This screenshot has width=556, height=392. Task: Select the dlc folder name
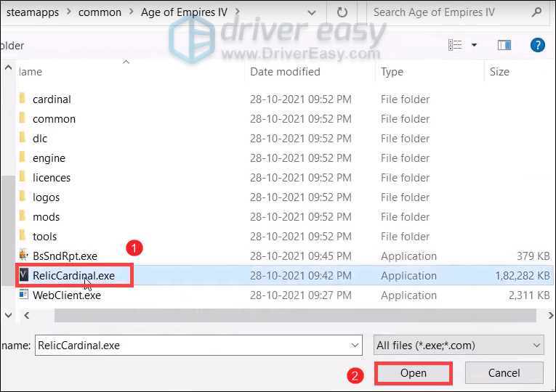click(40, 139)
